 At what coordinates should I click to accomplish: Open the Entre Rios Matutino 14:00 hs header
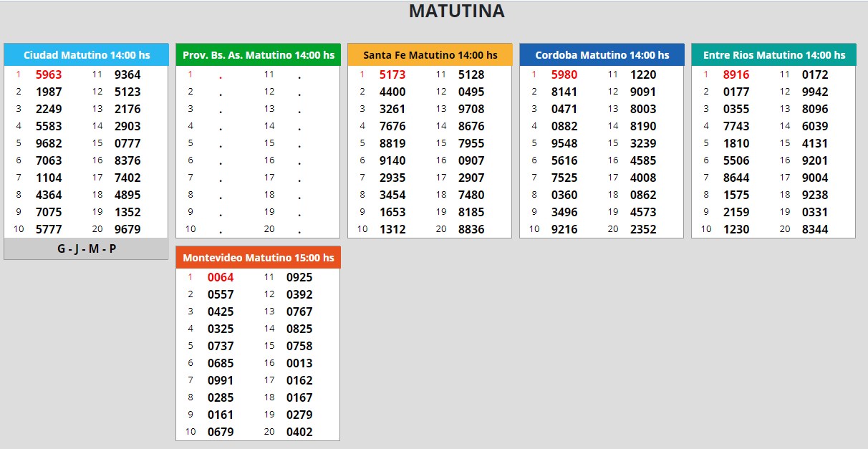coord(773,55)
